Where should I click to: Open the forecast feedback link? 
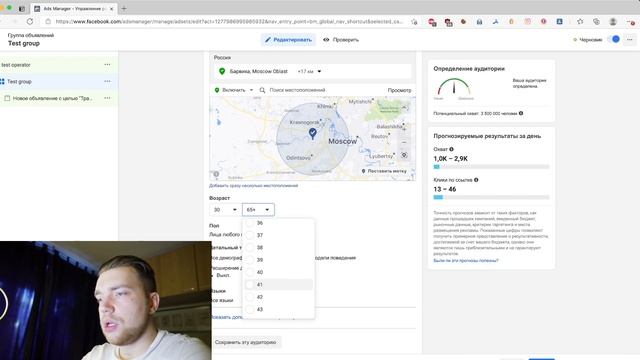[466, 260]
